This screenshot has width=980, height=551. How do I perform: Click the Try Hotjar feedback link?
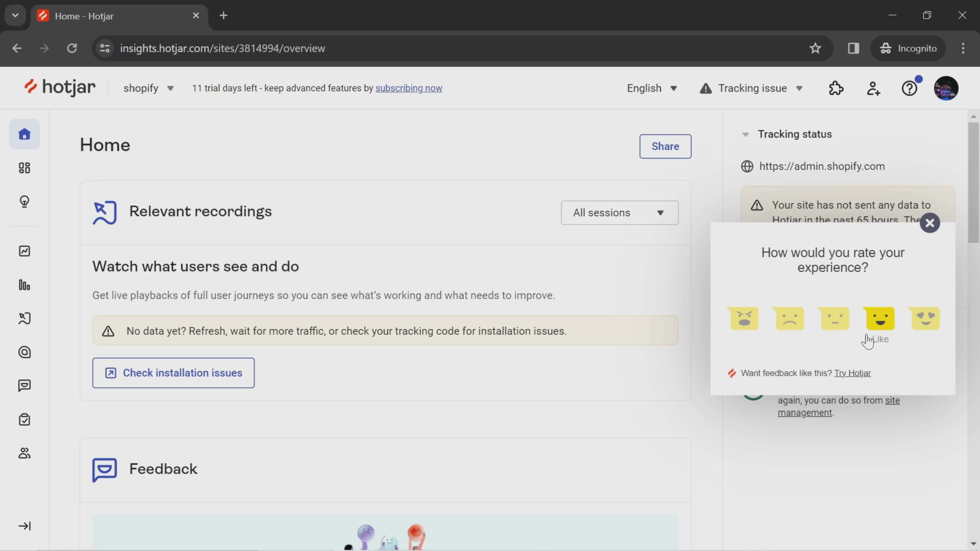(853, 373)
